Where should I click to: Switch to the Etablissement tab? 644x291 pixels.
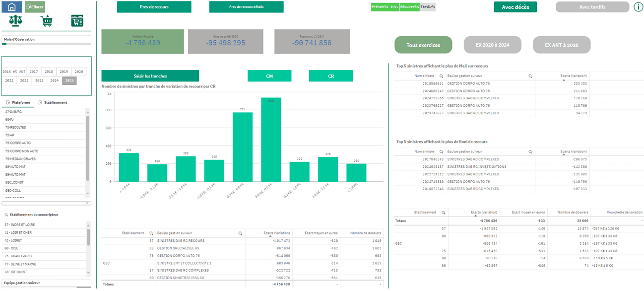click(x=53, y=103)
